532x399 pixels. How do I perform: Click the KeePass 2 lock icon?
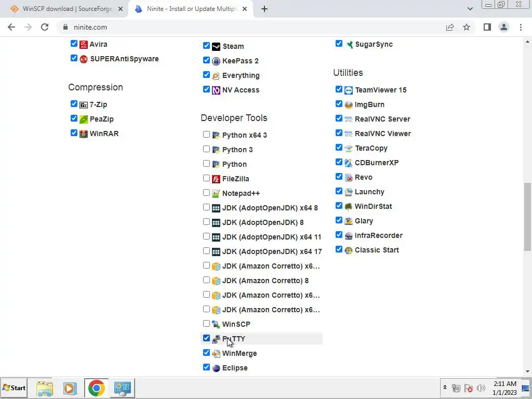[x=216, y=61]
